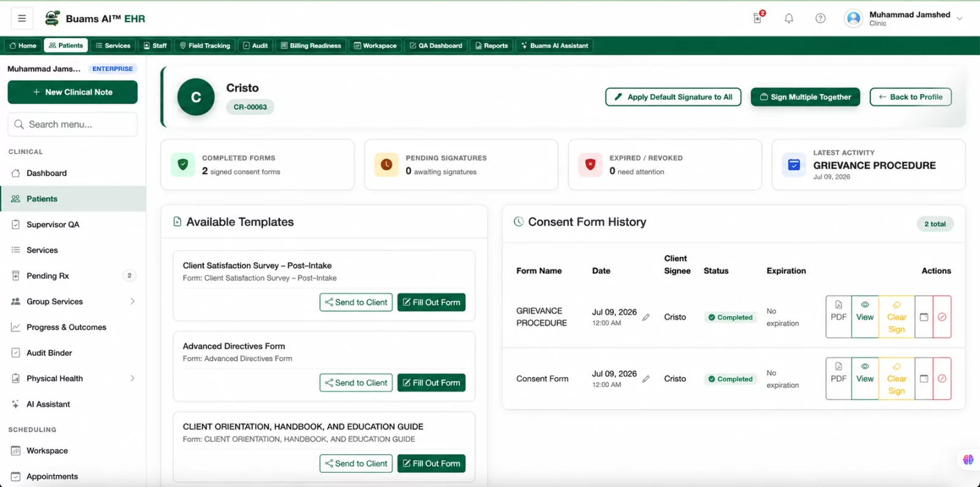980x487 pixels.
Task: Open the Staff tab
Action: (x=156, y=45)
